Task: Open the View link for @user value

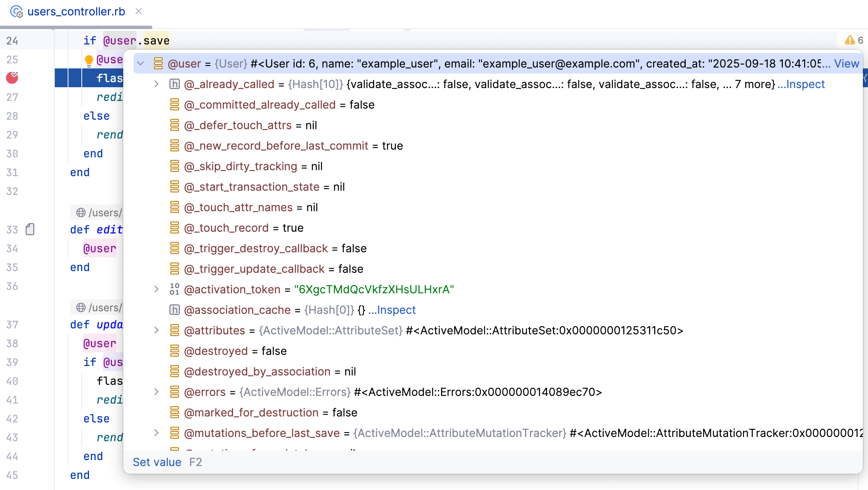Action: pos(846,64)
